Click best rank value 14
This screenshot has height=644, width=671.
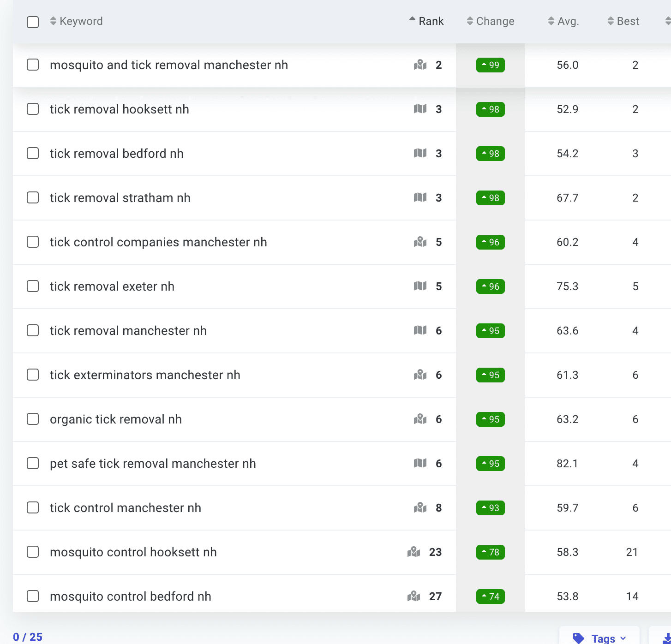pyautogui.click(x=632, y=596)
